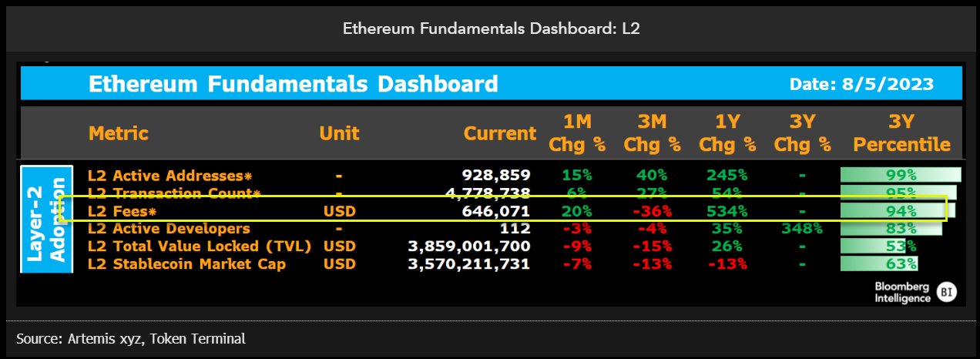Click the L2 Fees 94% percentile bar
Viewport: 980px width, 359px height.
pyautogui.click(x=898, y=211)
